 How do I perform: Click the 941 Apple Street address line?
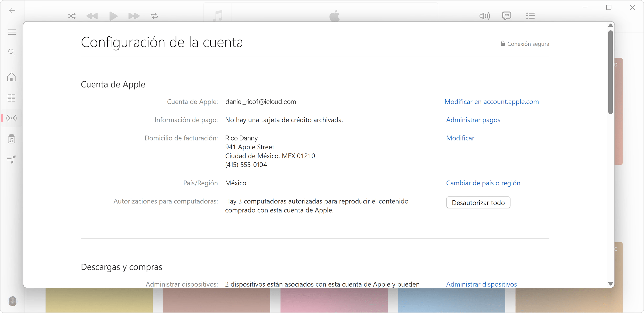[x=249, y=147]
